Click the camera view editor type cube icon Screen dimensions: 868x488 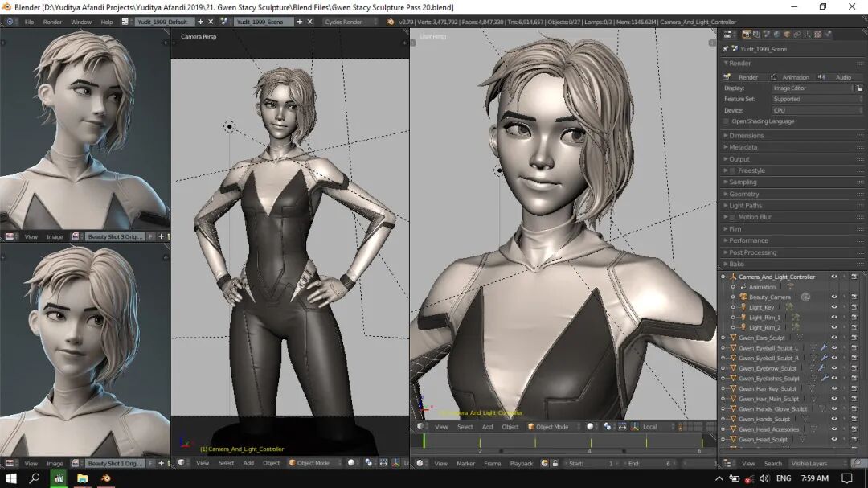coord(181,463)
